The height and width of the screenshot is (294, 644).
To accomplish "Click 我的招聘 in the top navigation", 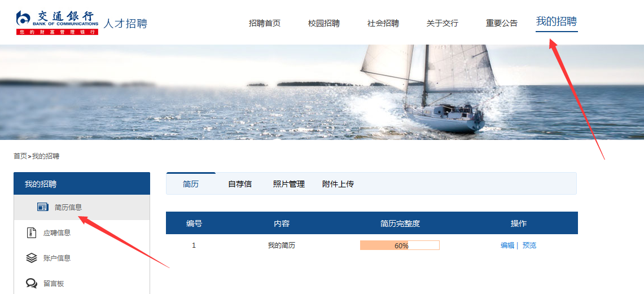I will click(557, 22).
